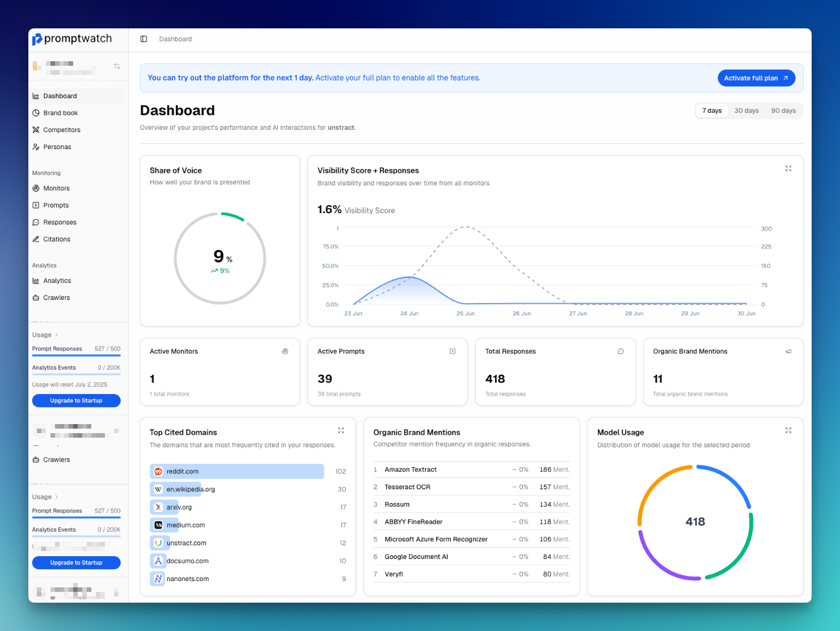Click the Active Prompts card icon
Image resolution: width=840 pixels, height=631 pixels.
(453, 352)
